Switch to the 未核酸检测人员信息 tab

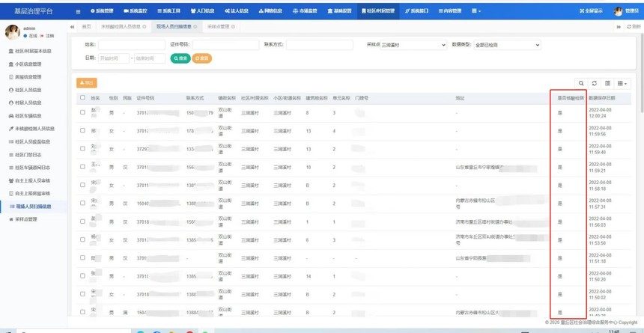tap(124, 27)
